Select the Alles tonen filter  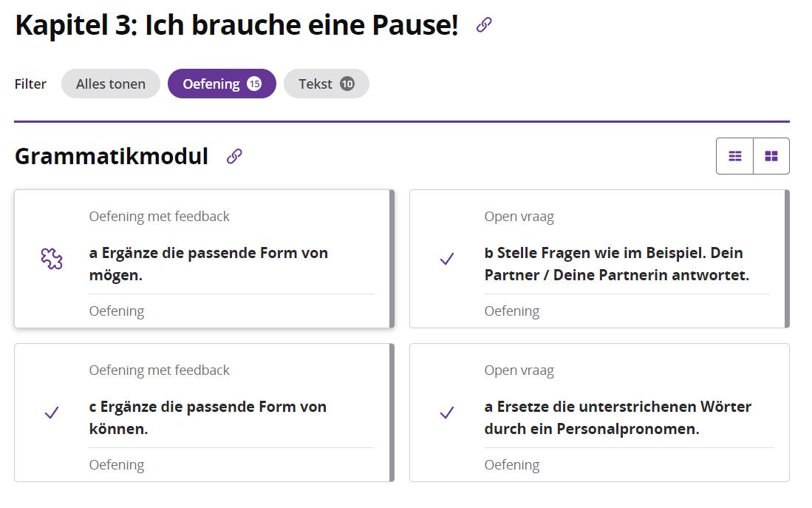tap(111, 84)
